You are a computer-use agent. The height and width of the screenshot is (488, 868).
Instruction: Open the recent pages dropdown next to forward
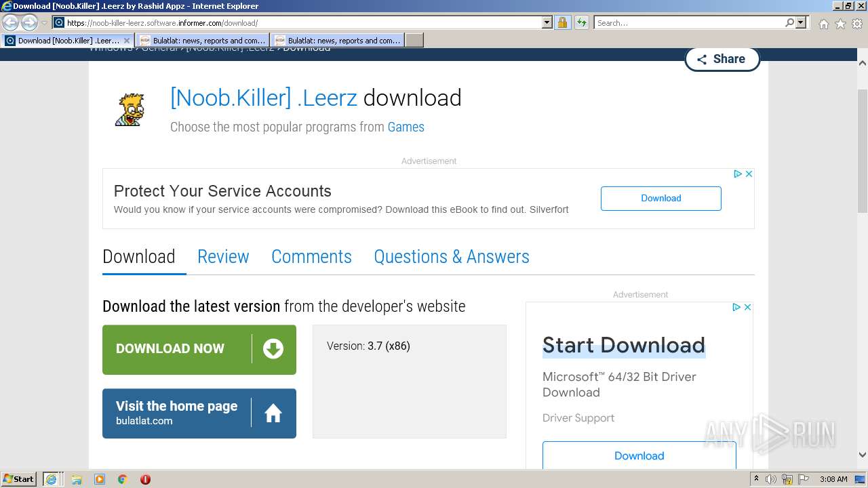tap(44, 23)
